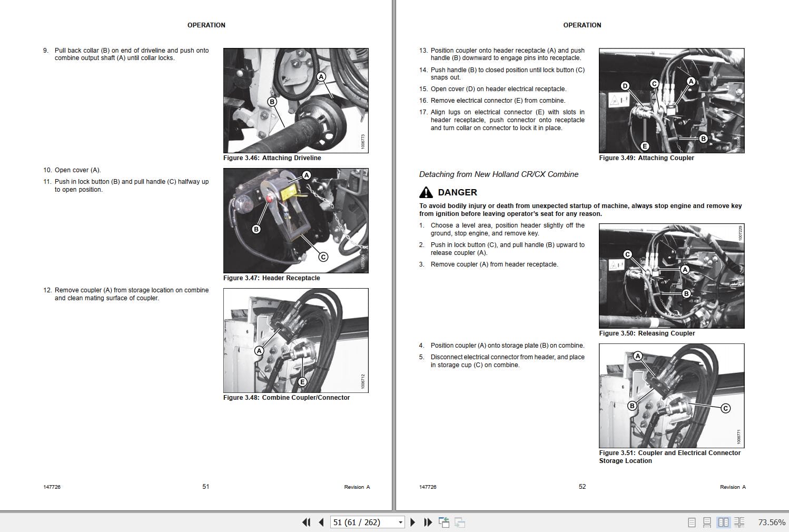789x532 pixels.
Task: Click the 73.56% zoom level
Action: (772, 522)
